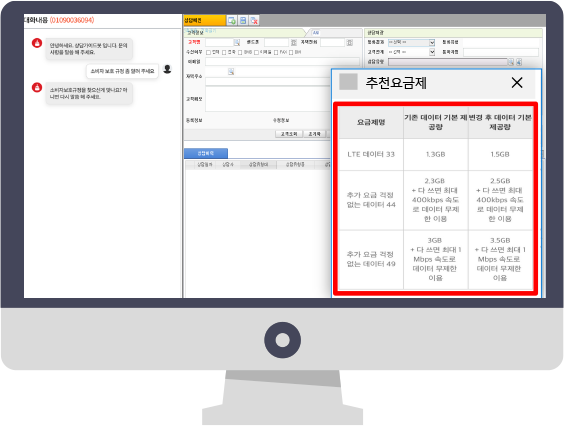Open customer name search magnifier icon
The height and width of the screenshot is (426, 564).
tap(236, 42)
